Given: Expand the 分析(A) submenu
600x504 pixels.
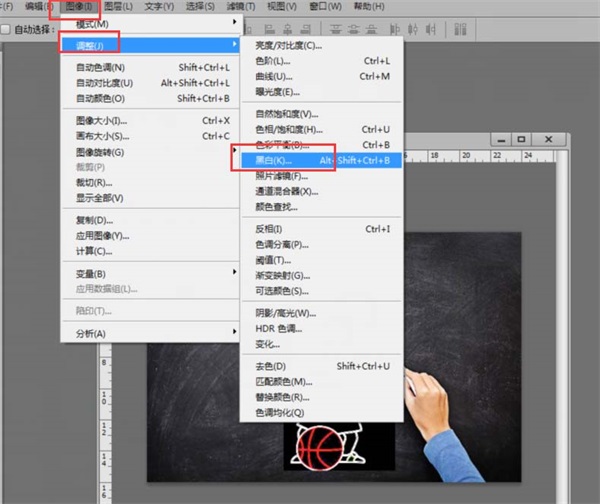Looking at the screenshot, I should [x=151, y=333].
